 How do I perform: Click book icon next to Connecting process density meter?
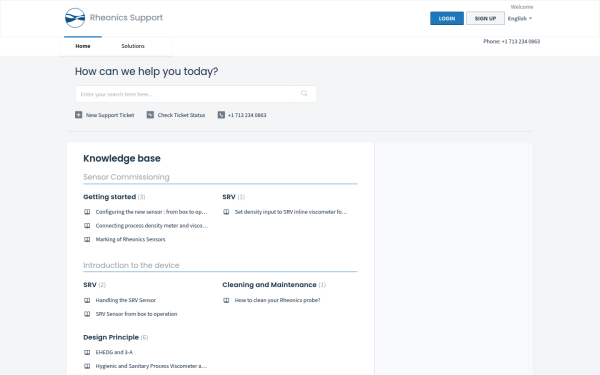click(87, 226)
